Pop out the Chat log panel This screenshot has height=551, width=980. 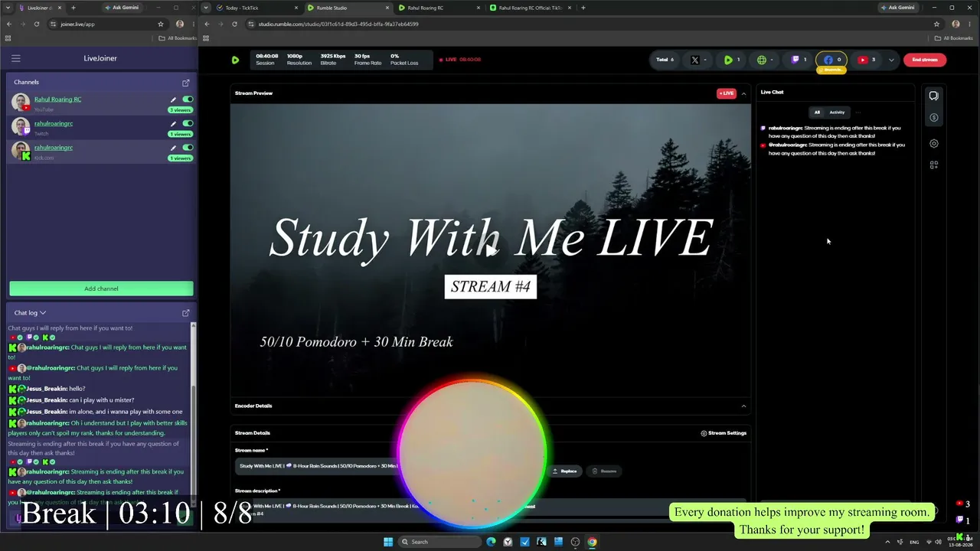(186, 313)
